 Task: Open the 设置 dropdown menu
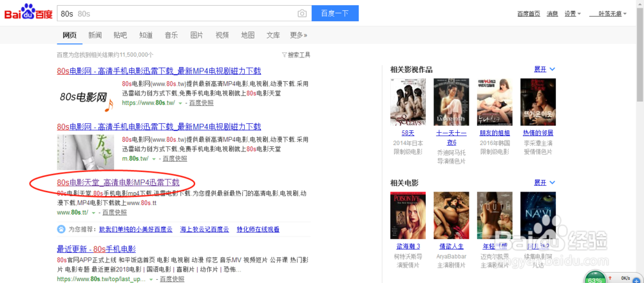pyautogui.click(x=573, y=14)
